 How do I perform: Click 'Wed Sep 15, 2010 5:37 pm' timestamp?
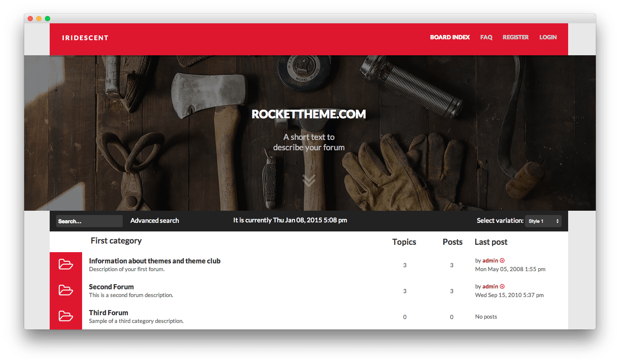(x=509, y=295)
